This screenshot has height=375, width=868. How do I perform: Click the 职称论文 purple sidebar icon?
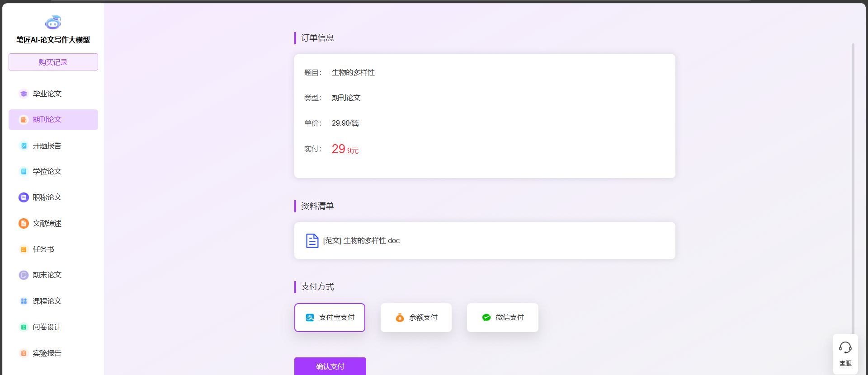24,197
